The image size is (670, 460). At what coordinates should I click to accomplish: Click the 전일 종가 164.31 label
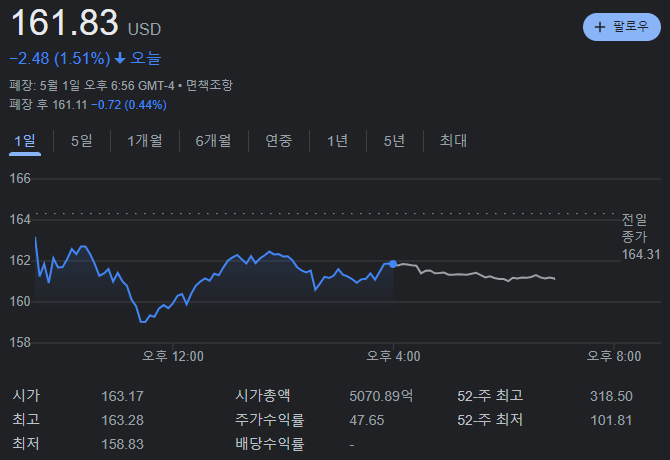(x=641, y=237)
